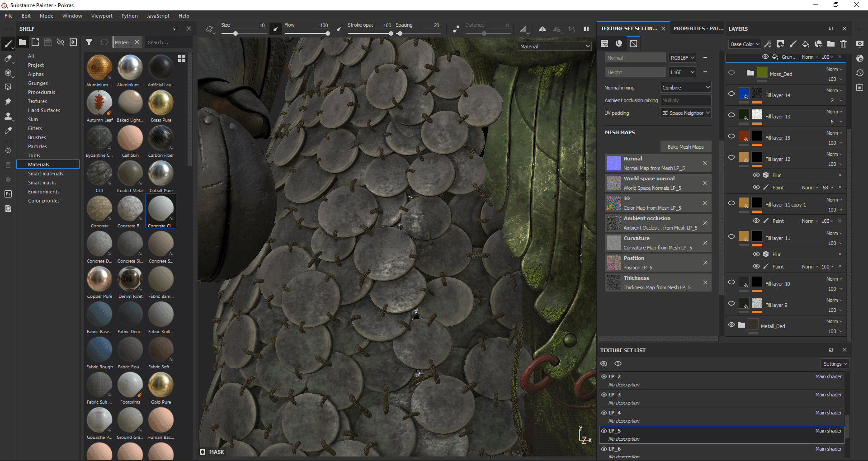Add a new folder in Layers panel

831,44
